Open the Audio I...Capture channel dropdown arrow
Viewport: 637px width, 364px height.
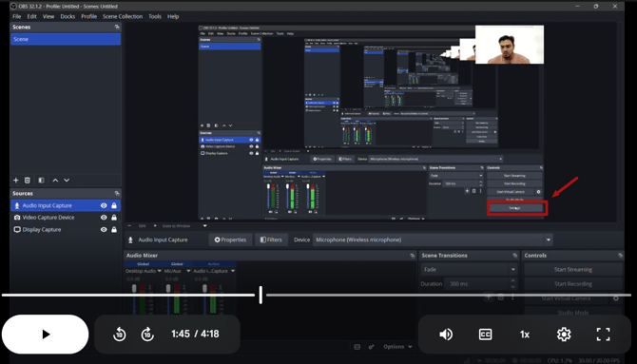[x=233, y=271]
